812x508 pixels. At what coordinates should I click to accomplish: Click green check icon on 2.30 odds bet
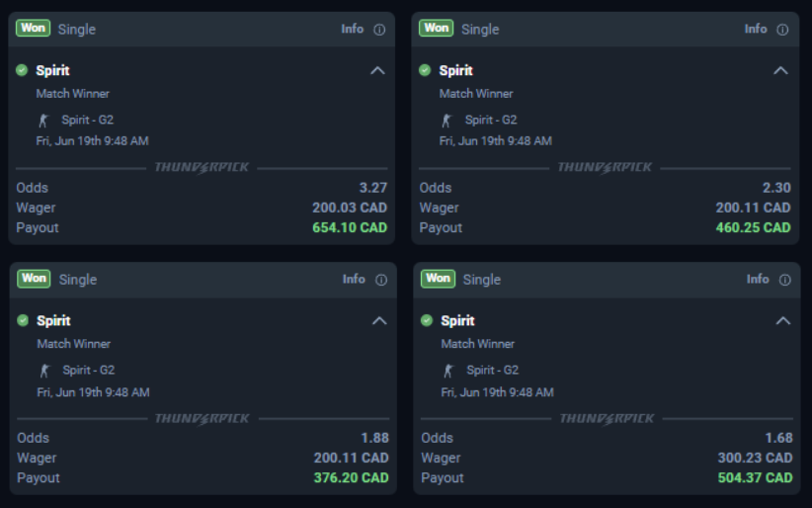425,70
